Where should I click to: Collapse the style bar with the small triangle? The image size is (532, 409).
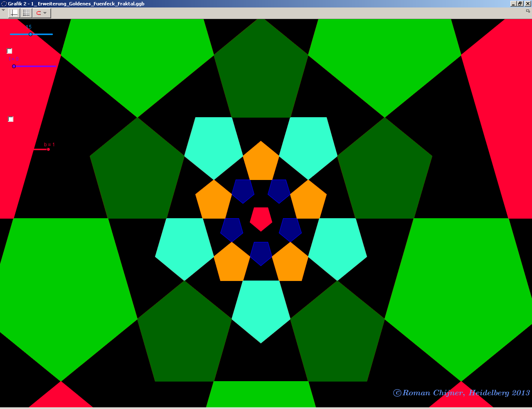pyautogui.click(x=3, y=10)
